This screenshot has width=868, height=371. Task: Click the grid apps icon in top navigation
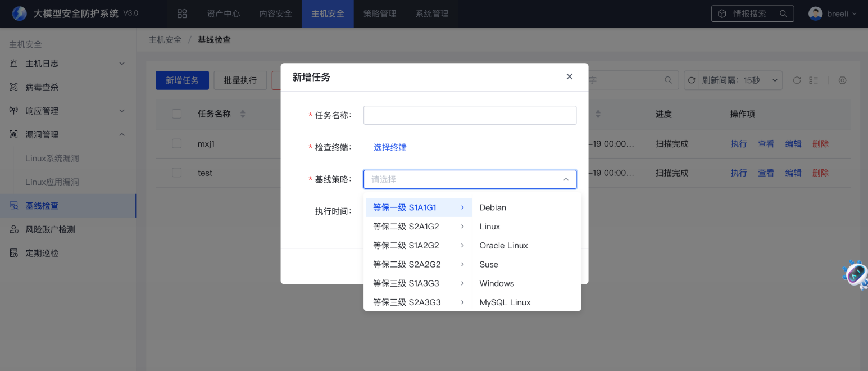point(182,13)
